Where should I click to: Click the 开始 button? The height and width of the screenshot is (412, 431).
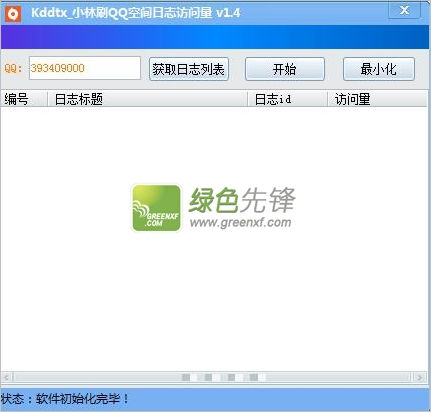285,69
